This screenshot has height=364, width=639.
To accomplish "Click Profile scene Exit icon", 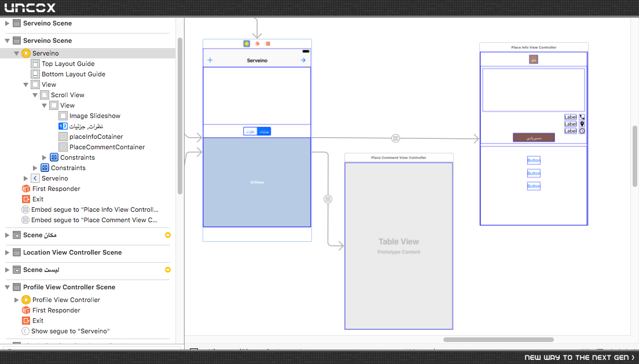I will pos(25,321).
